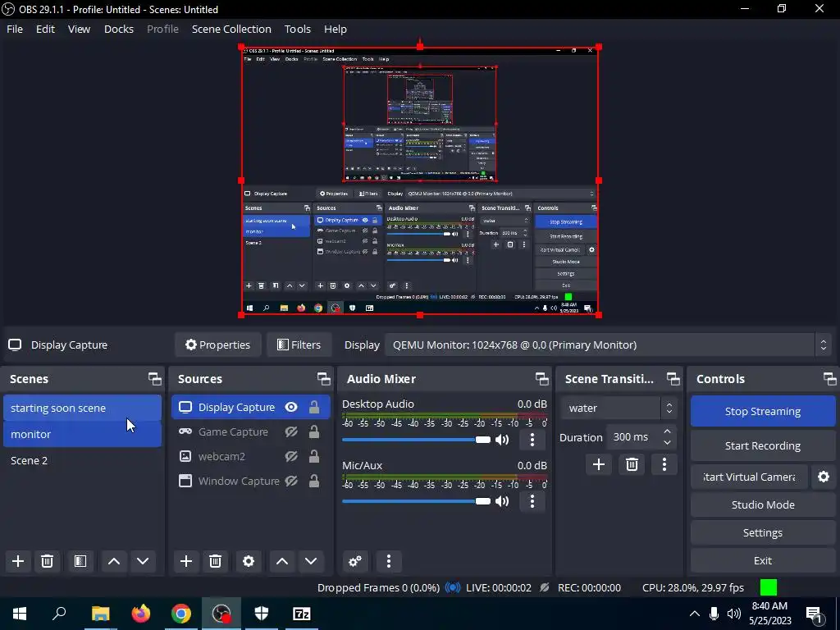Viewport: 840px width, 630px height.
Task: Click the transition Duration 300 ms field
Action: click(634, 437)
